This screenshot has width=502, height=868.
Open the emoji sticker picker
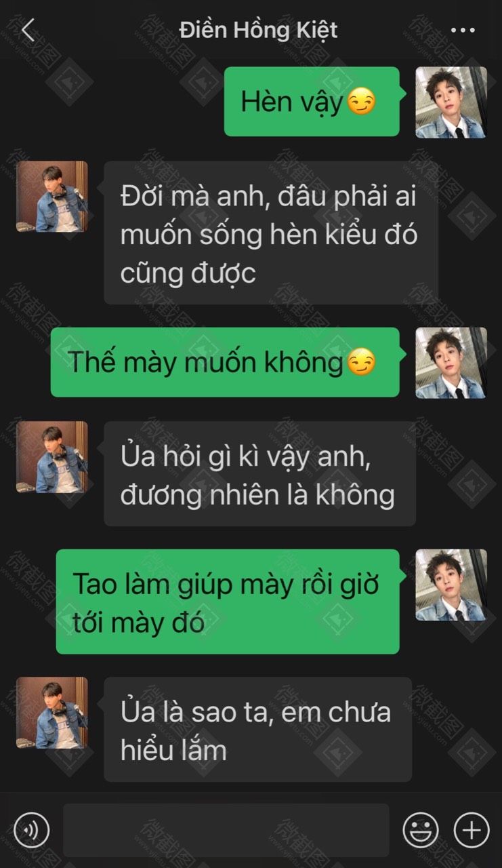(421, 829)
